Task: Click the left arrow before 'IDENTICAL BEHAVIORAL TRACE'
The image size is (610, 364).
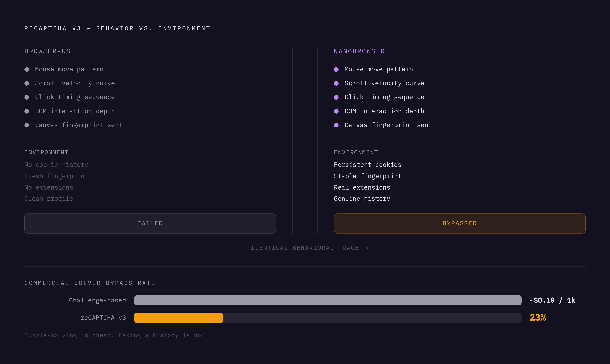Action: coord(243,248)
